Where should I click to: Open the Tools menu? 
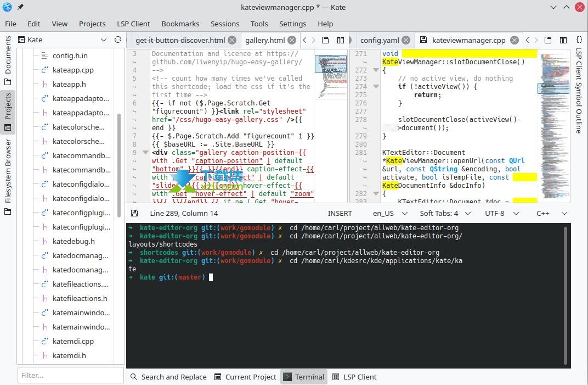coord(259,24)
